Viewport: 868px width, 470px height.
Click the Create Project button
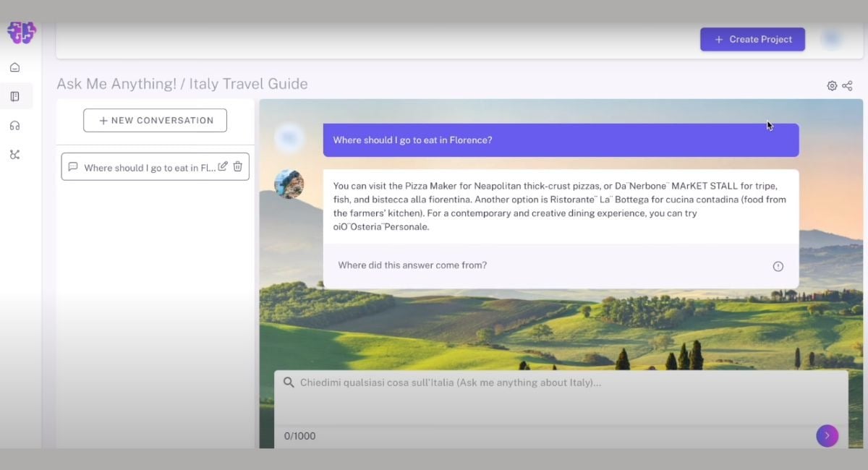(x=752, y=39)
